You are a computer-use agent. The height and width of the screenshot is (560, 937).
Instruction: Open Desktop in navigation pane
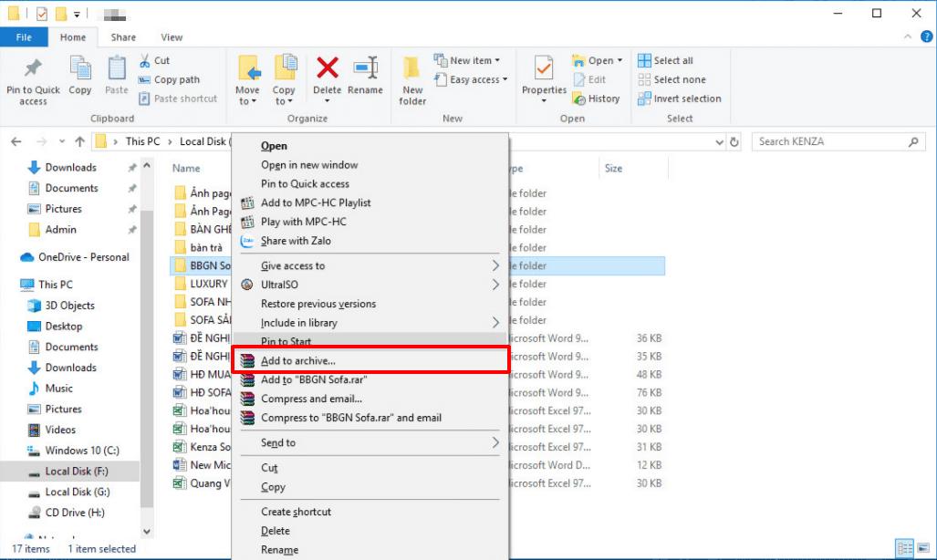tap(55, 327)
